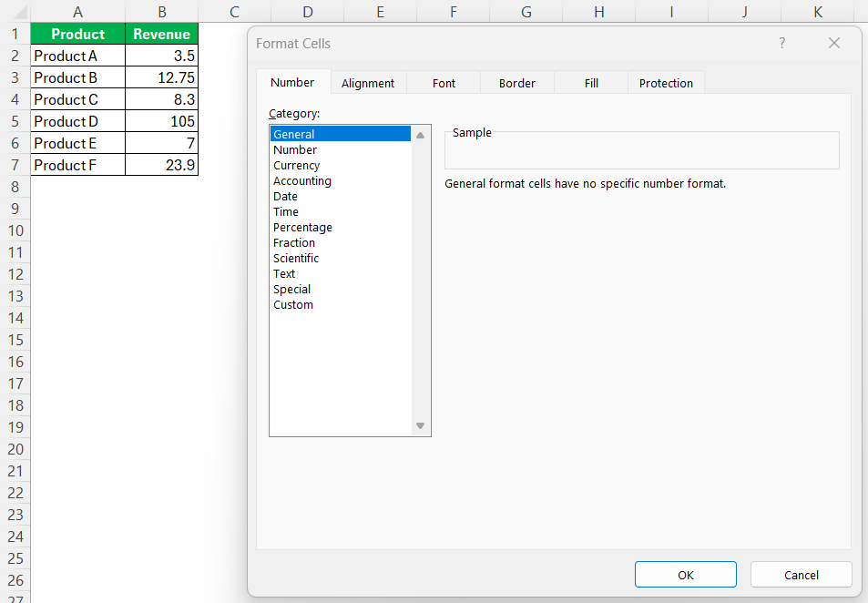Click the Product E revenue cell showing 7
868x603 pixels.
coord(161,143)
